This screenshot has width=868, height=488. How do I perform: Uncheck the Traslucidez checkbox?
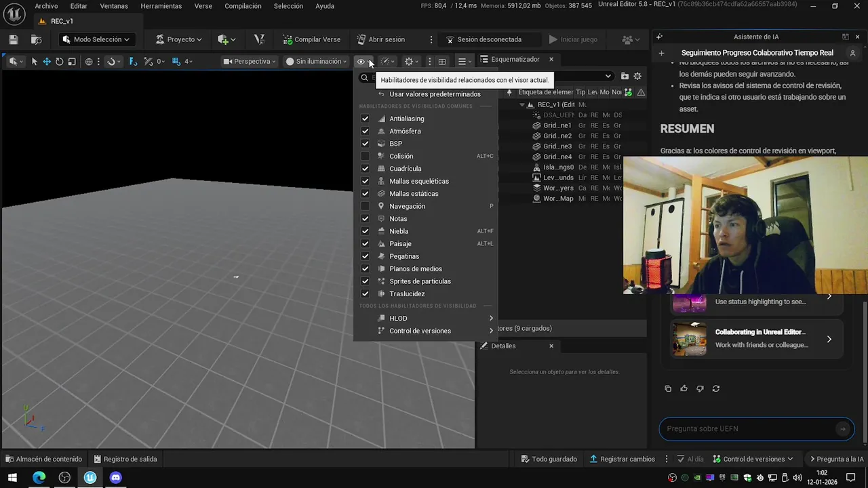(365, 293)
